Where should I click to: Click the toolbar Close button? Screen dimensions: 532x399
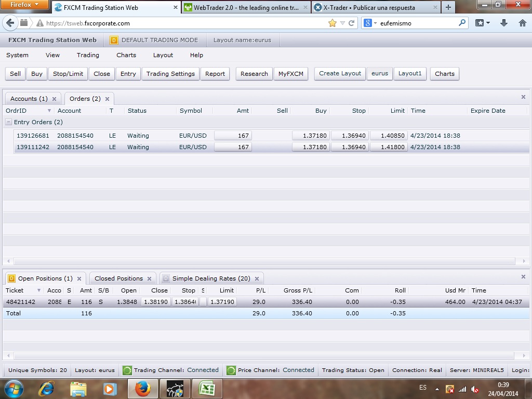[102, 74]
